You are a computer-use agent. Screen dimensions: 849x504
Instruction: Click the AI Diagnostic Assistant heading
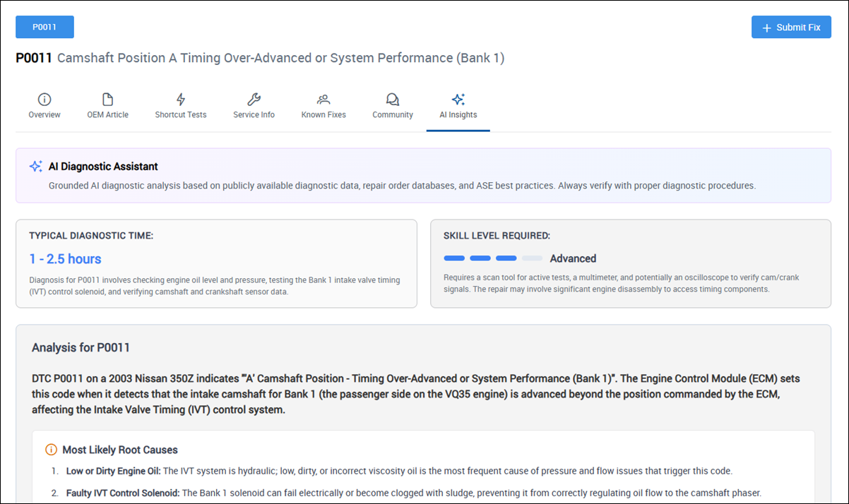pyautogui.click(x=103, y=167)
